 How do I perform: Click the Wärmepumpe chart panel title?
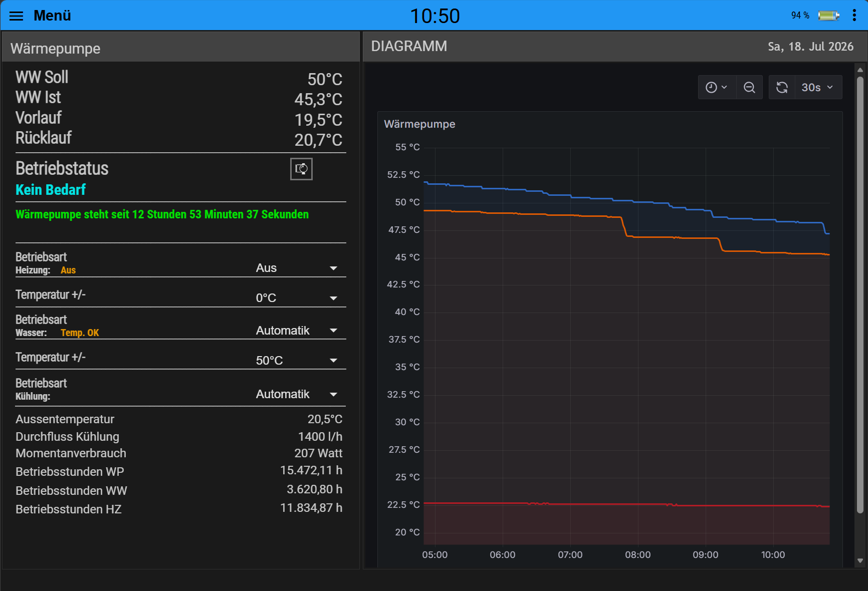pyautogui.click(x=419, y=124)
